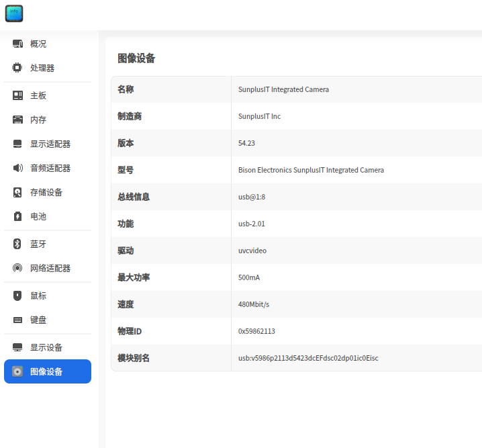The height and width of the screenshot is (448, 482).
Task: Select Bison Electronics model value
Action: pos(311,170)
